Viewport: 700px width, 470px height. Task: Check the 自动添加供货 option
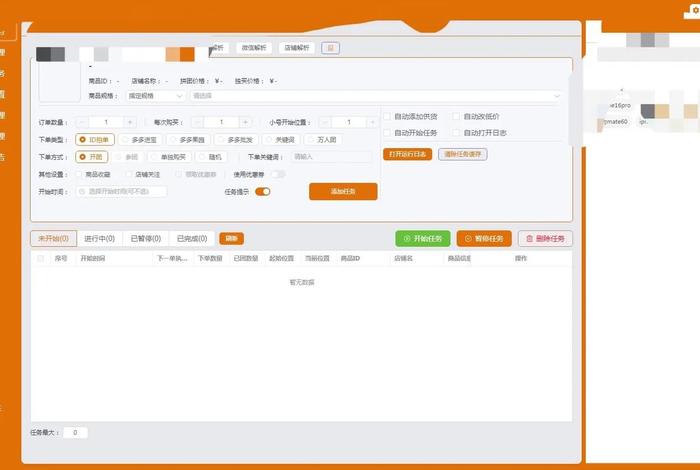coord(387,116)
